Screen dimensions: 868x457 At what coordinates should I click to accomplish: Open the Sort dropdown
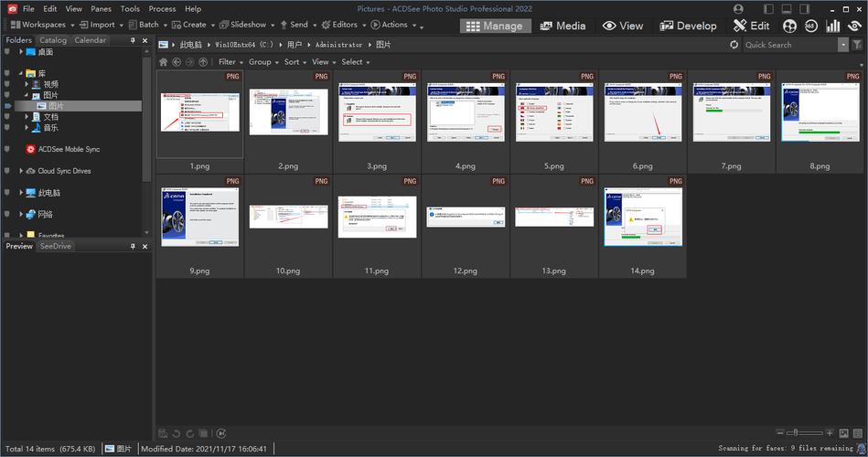294,62
